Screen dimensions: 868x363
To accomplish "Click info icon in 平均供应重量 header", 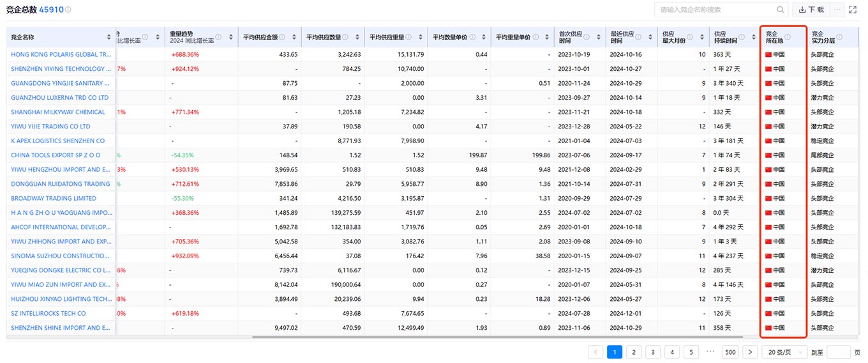I will [x=408, y=37].
